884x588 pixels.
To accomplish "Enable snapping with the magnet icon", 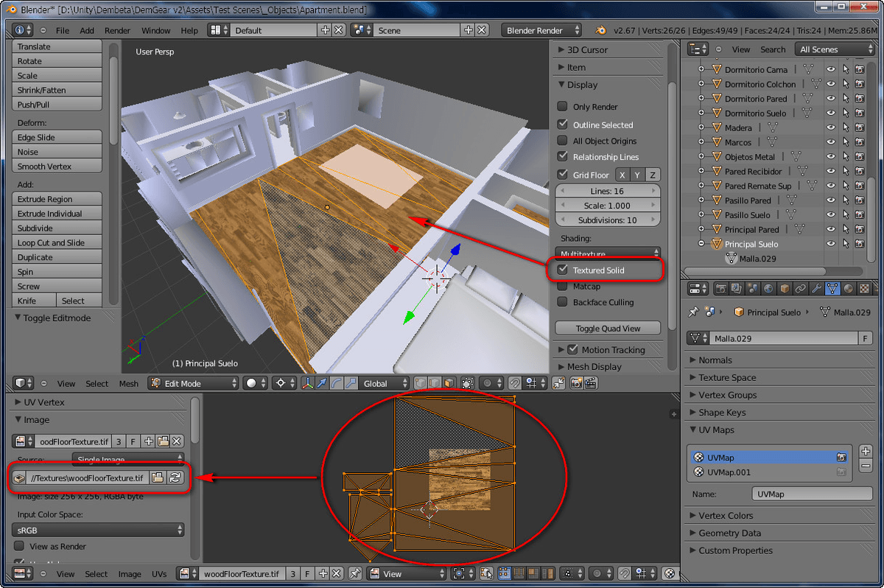I will pos(515,383).
